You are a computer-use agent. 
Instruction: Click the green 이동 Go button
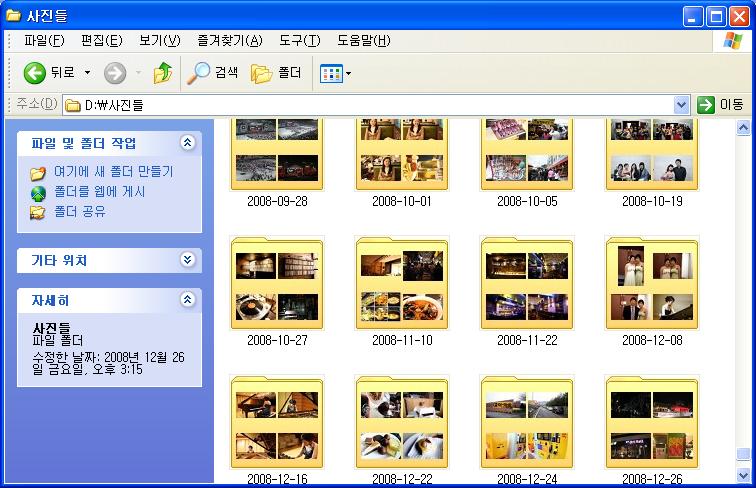[720, 105]
